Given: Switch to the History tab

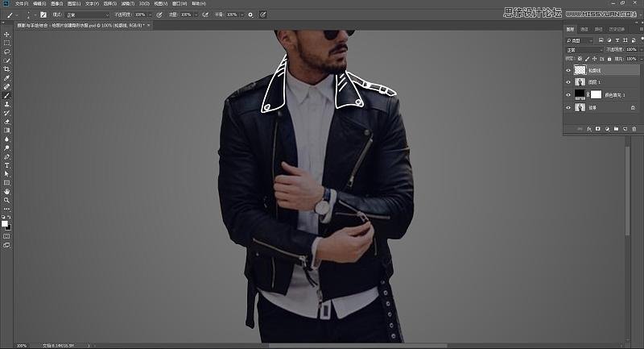Looking at the screenshot, I should click(617, 29).
